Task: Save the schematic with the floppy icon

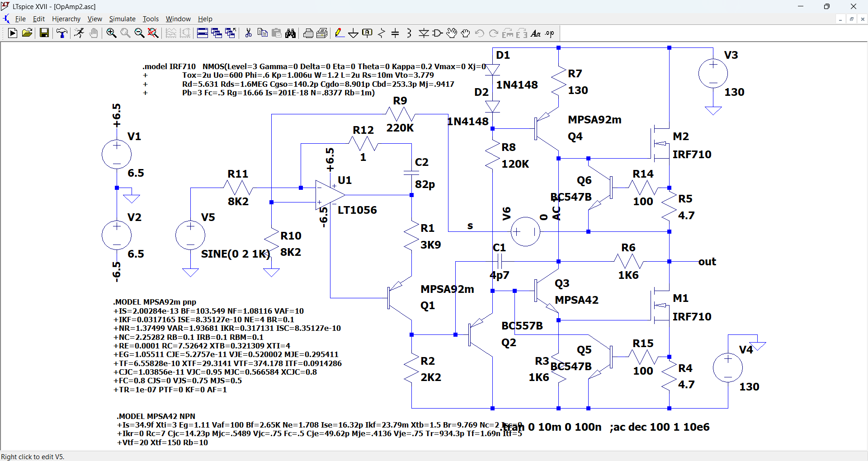Action: [x=44, y=33]
